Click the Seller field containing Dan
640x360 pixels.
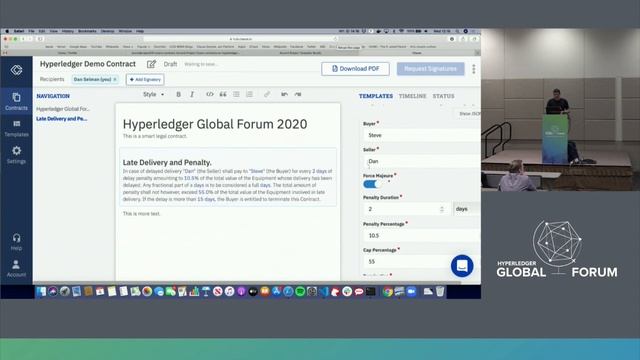point(422,161)
